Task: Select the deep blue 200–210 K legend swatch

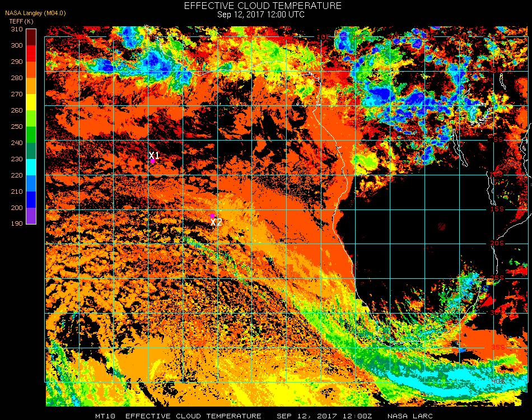Action: [31, 200]
